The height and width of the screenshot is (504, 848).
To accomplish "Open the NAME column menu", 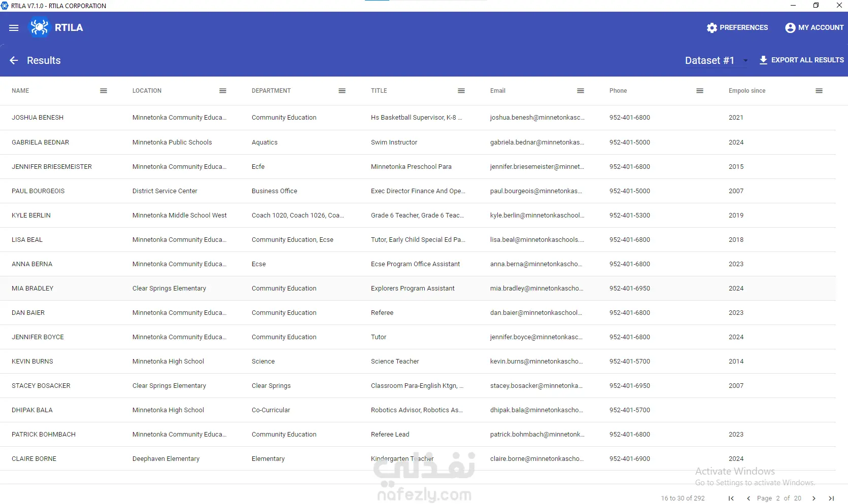I will [104, 91].
